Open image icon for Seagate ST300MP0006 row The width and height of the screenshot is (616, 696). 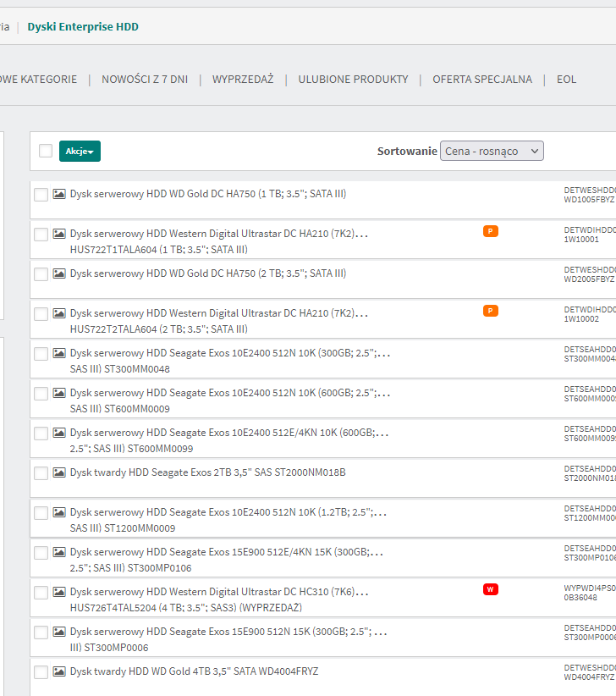coord(59,631)
